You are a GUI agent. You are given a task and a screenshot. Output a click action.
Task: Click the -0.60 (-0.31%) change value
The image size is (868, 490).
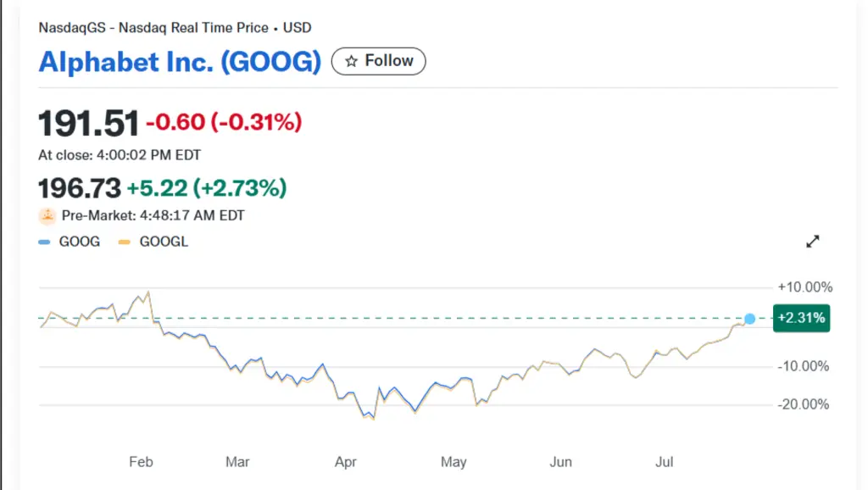point(224,123)
